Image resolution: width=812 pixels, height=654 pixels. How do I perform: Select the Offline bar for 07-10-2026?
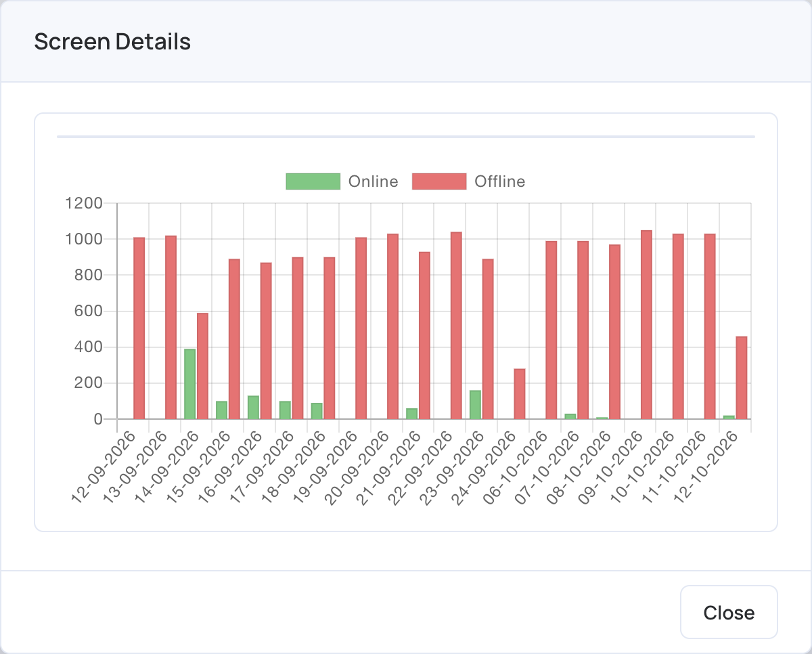pos(583,330)
